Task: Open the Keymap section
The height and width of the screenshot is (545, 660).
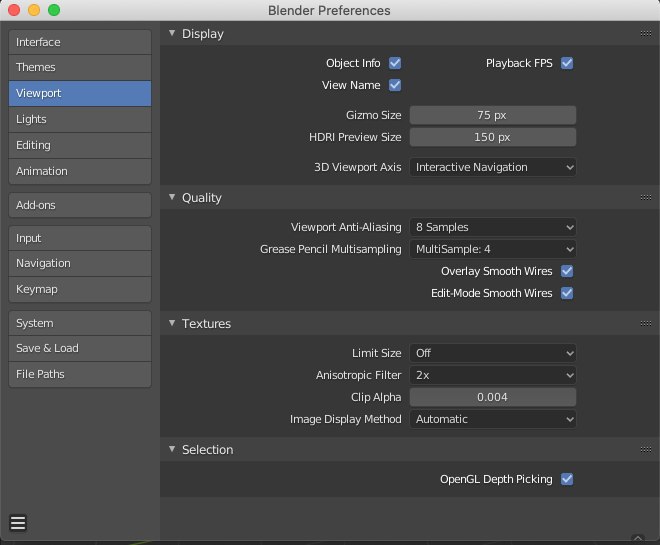Action: click(x=80, y=290)
